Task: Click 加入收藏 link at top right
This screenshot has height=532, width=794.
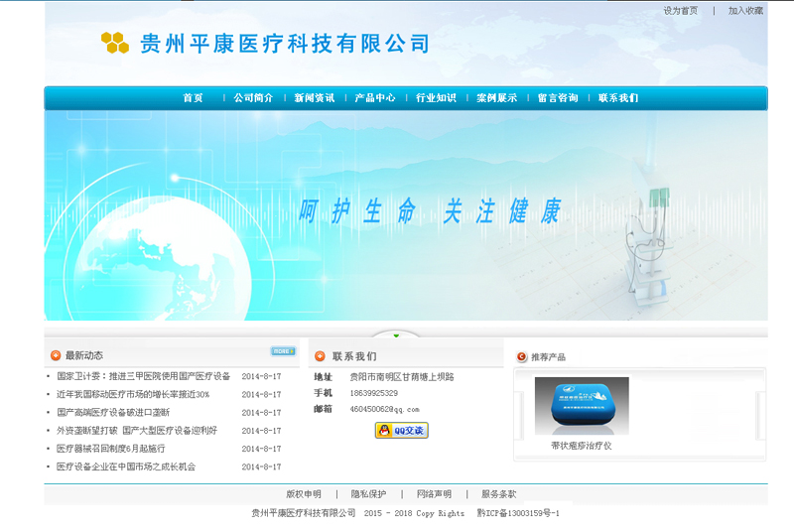Action: pos(745,11)
